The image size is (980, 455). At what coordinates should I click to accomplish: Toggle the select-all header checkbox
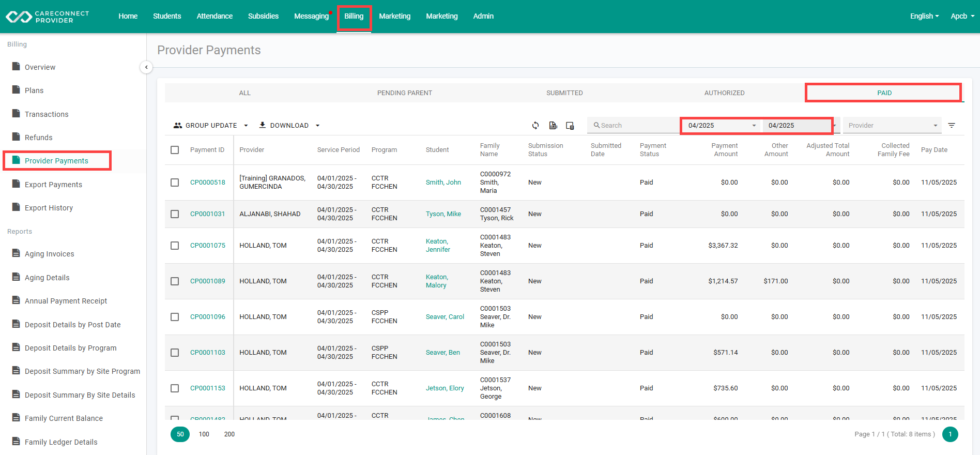point(175,150)
